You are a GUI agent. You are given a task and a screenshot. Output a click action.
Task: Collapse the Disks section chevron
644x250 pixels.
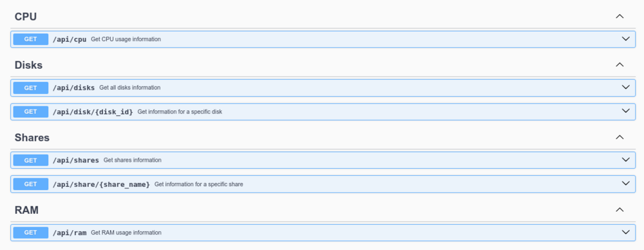tap(620, 64)
